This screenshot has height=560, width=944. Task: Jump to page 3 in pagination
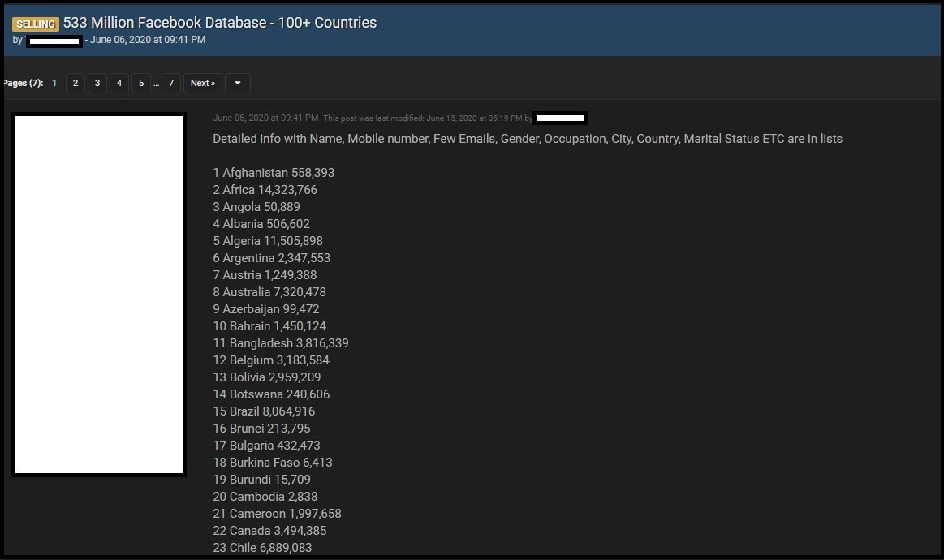click(97, 83)
